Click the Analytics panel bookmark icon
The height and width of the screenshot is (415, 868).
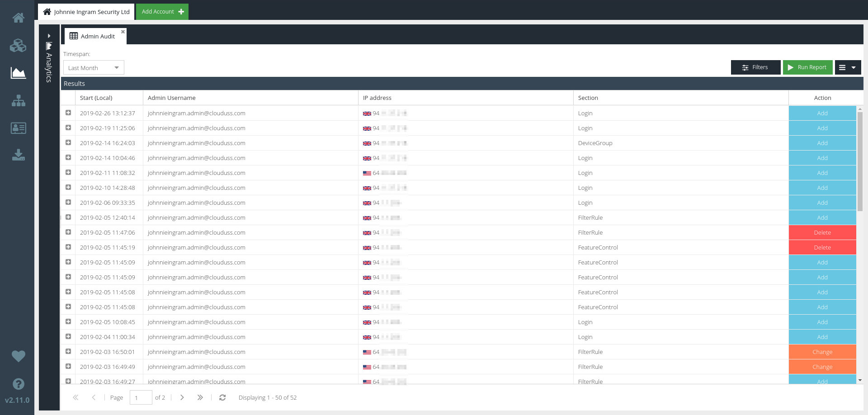coord(49,46)
